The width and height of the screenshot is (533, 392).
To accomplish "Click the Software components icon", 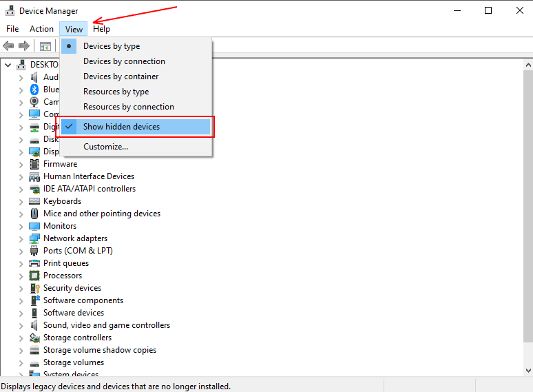I will coord(35,300).
